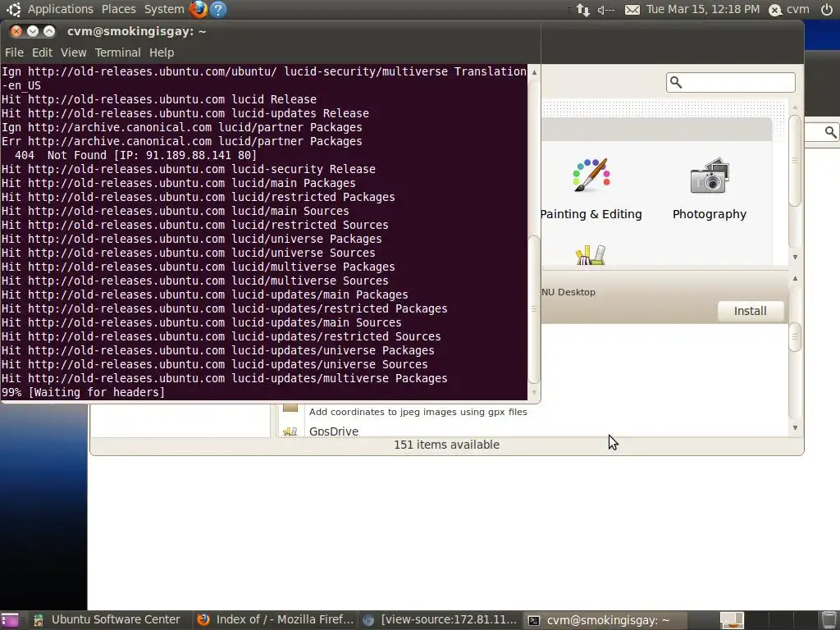
Task: Click the GpsDrive package icon
Action: click(x=290, y=431)
